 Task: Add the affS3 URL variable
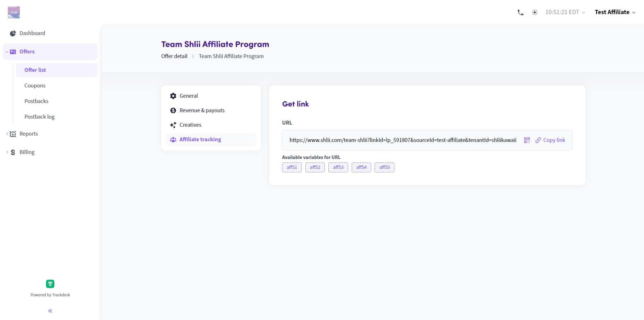click(338, 167)
